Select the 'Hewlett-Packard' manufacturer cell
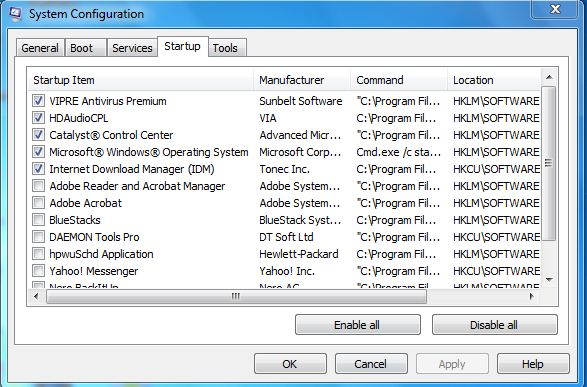Viewport: 587px width, 387px height. [x=299, y=254]
